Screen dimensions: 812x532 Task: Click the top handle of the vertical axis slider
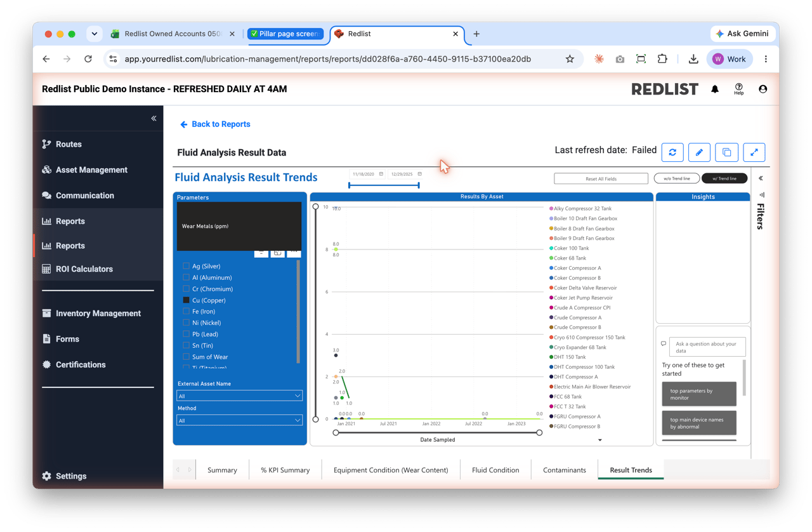316,207
